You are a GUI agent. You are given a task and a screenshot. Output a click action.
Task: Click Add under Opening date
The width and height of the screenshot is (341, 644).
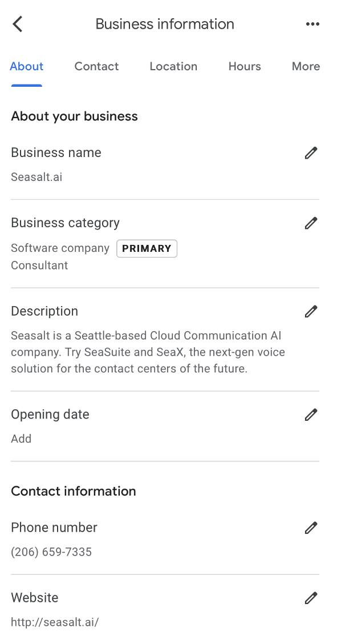tap(21, 438)
